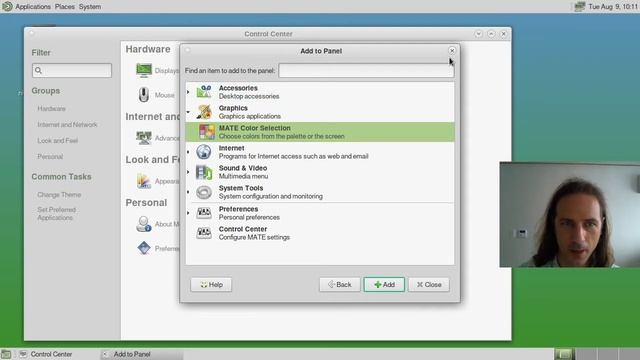Open the System menu
This screenshot has height=360, width=640.
[90, 7]
